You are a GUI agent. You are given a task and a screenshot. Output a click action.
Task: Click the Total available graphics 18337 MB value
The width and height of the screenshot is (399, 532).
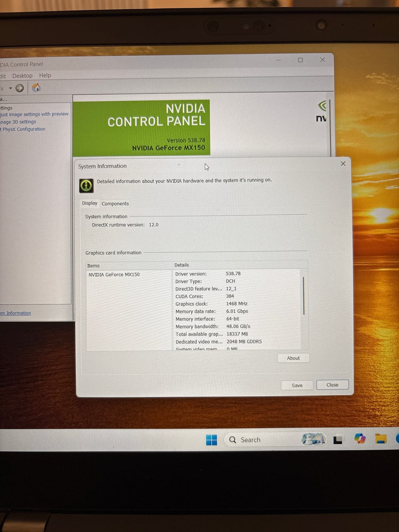(x=237, y=334)
